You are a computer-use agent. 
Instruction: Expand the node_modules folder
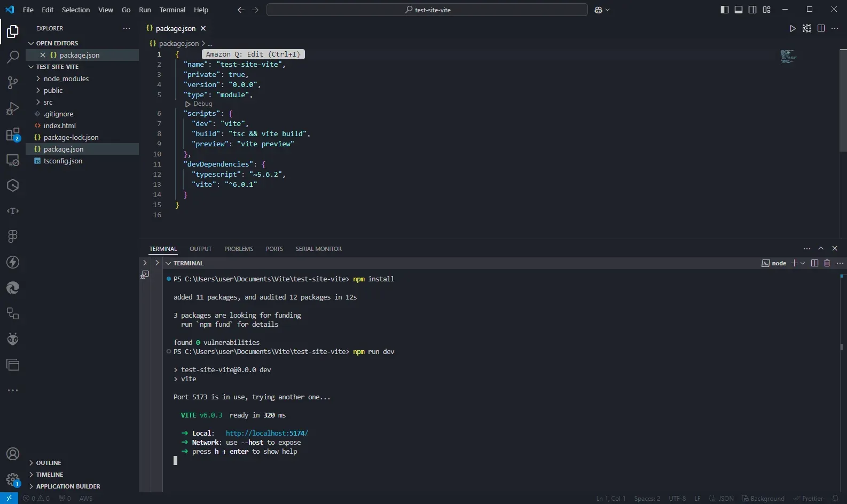[x=66, y=78]
